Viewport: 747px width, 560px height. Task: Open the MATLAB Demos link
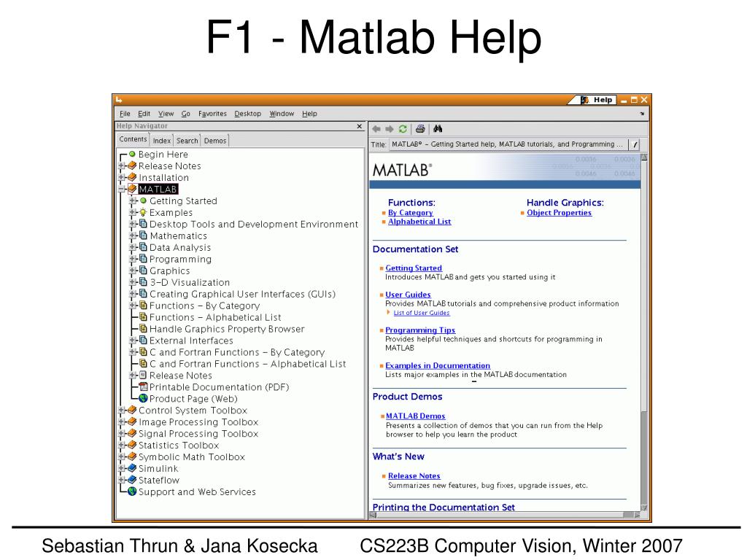coord(415,416)
